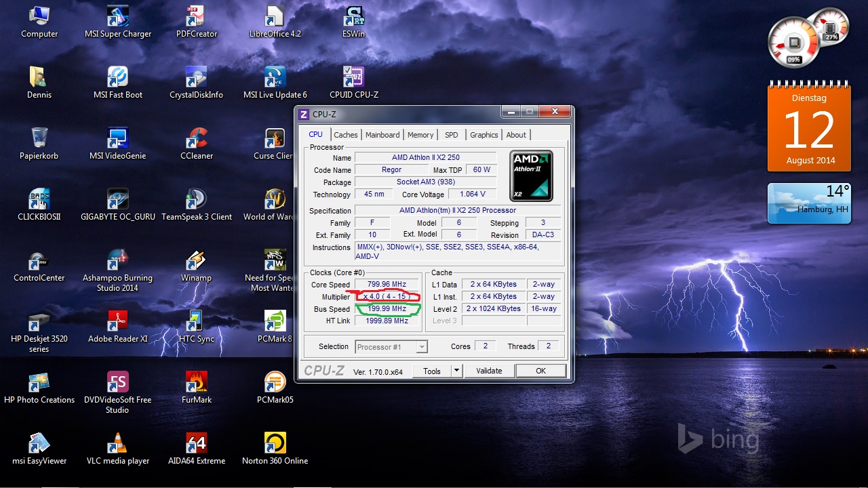The width and height of the screenshot is (868, 488).
Task: Launch PCMark 8 shortcut
Action: click(x=275, y=327)
